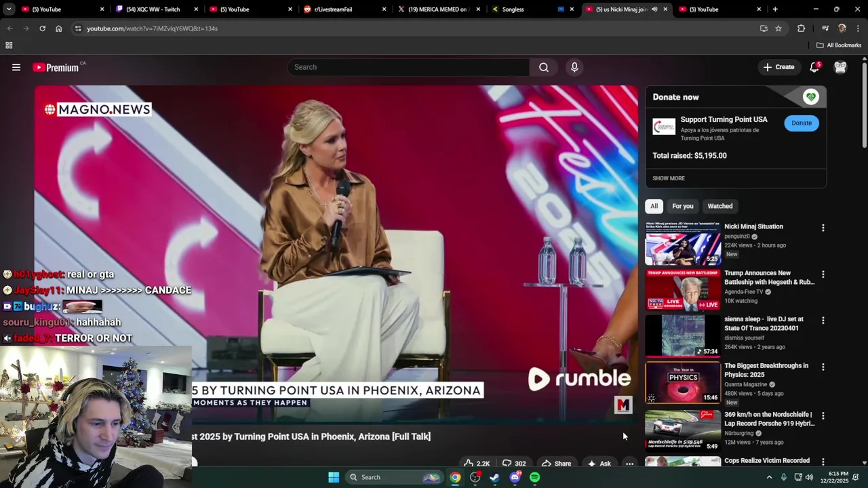The width and height of the screenshot is (868, 488).
Task: Open options for sienna sleep video
Action: [823, 321]
